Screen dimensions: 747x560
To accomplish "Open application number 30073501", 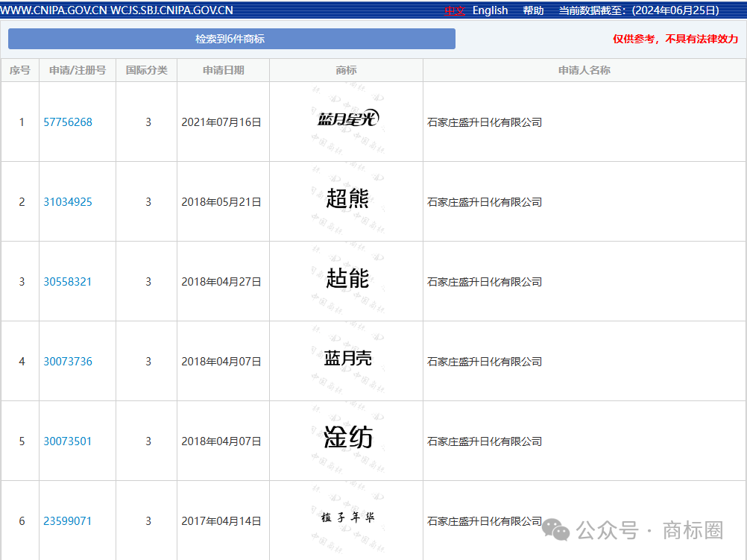I will tap(67, 441).
